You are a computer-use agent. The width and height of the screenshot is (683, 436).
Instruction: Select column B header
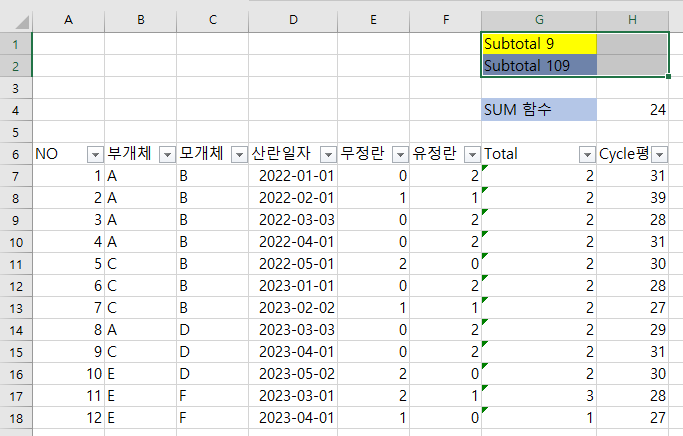pos(141,20)
